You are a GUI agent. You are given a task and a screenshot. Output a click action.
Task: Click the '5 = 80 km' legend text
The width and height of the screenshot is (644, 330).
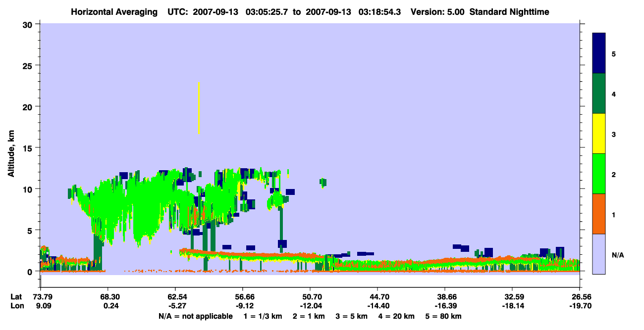pyautogui.click(x=444, y=316)
